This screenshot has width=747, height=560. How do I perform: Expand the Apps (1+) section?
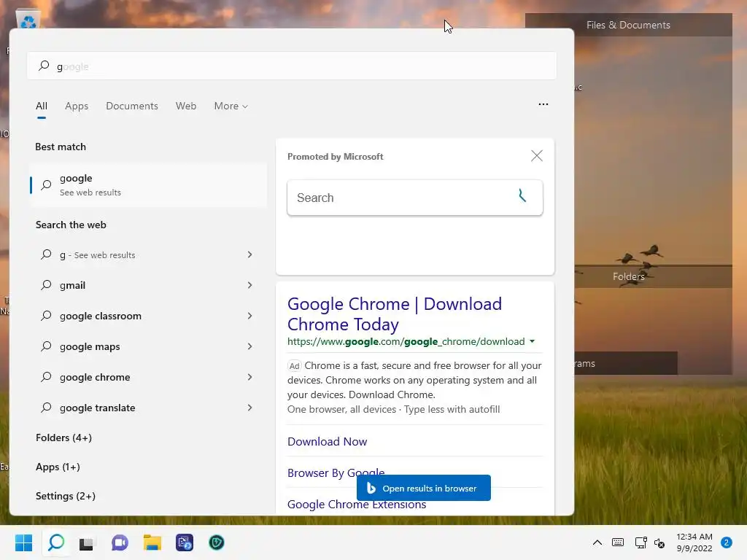58,467
